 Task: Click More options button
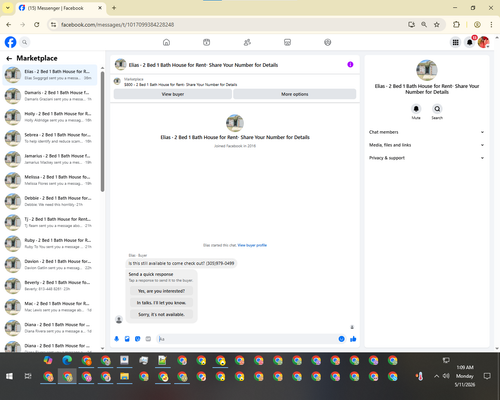click(295, 94)
